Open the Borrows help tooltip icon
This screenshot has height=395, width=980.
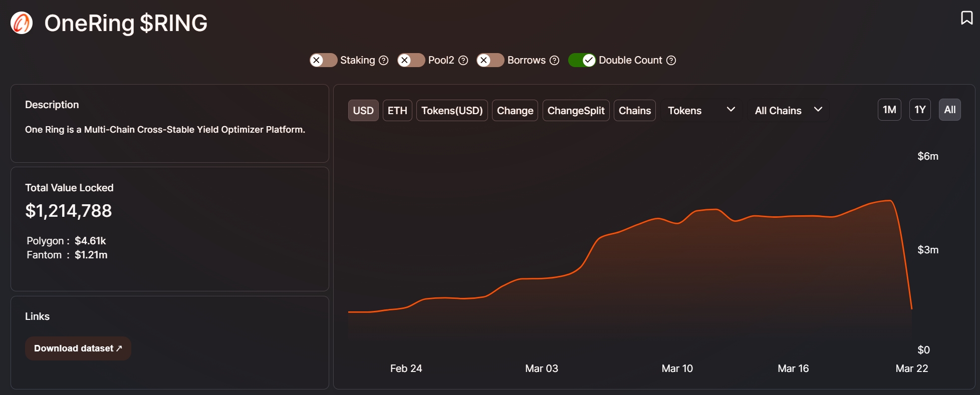(x=555, y=61)
